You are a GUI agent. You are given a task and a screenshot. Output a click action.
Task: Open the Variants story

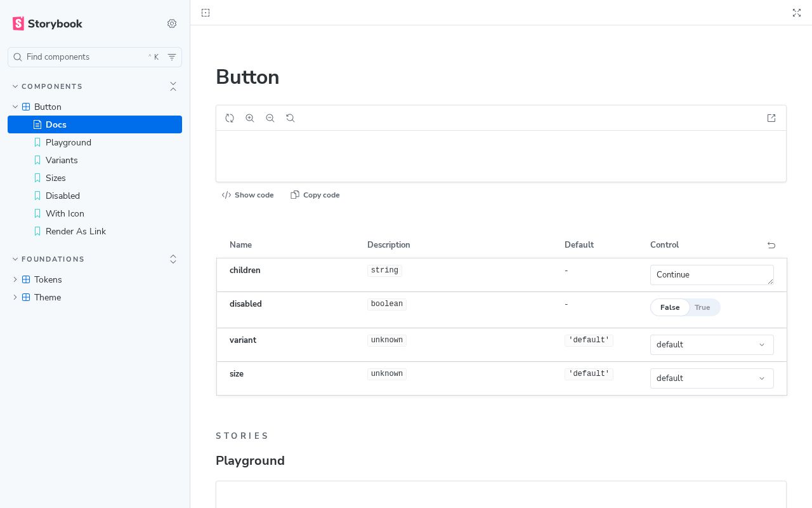[x=95, y=160]
